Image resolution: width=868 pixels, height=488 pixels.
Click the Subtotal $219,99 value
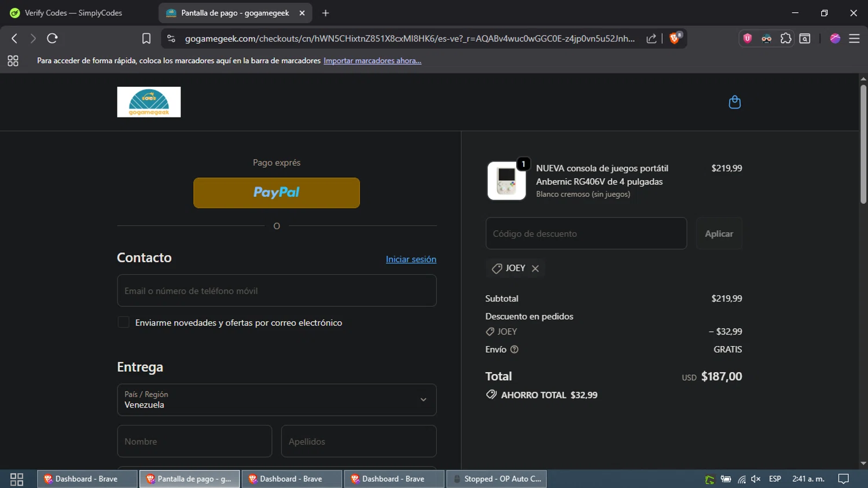click(x=726, y=299)
